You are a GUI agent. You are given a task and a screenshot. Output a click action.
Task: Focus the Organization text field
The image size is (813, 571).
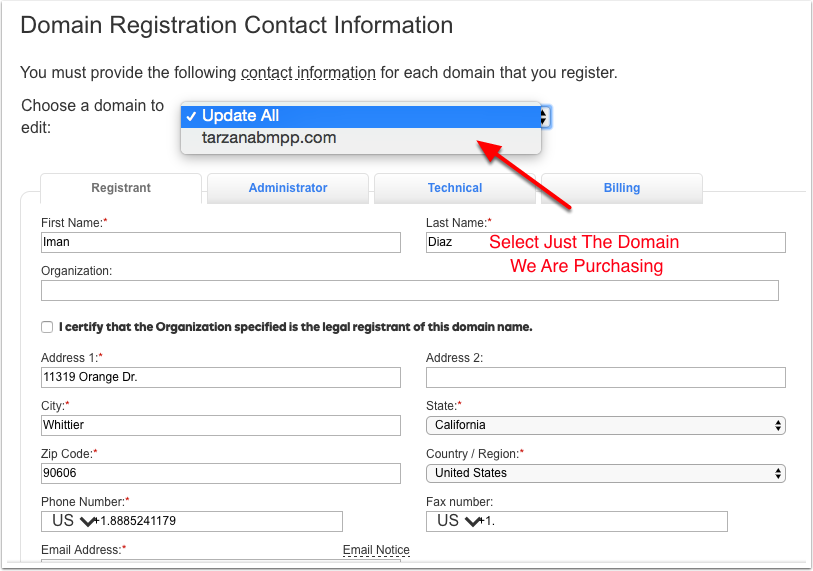(410, 290)
